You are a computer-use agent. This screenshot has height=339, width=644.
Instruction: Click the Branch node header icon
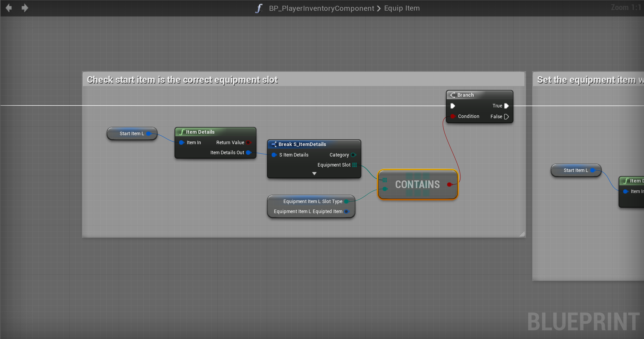click(x=453, y=95)
